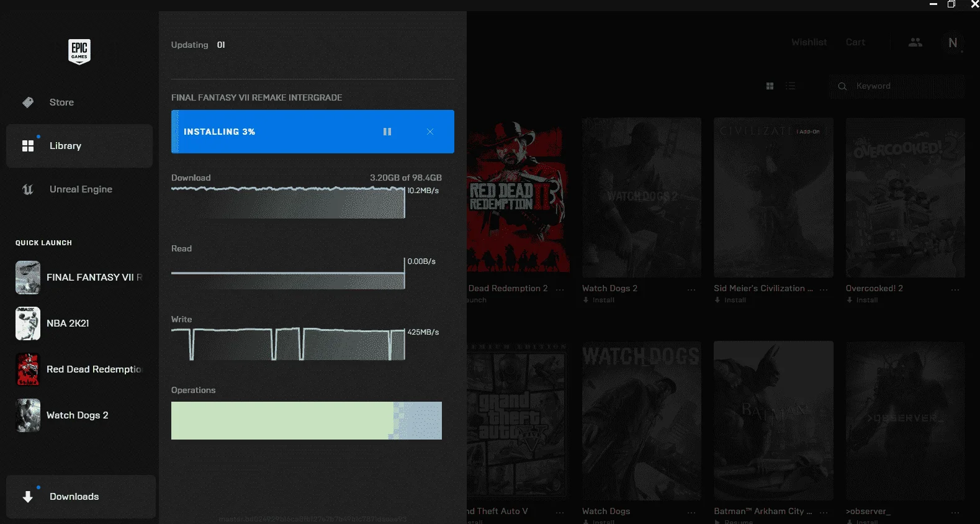Screen dimensions: 980x524
Task: Click the INSTALLING 3% progress bar
Action: tap(313, 132)
